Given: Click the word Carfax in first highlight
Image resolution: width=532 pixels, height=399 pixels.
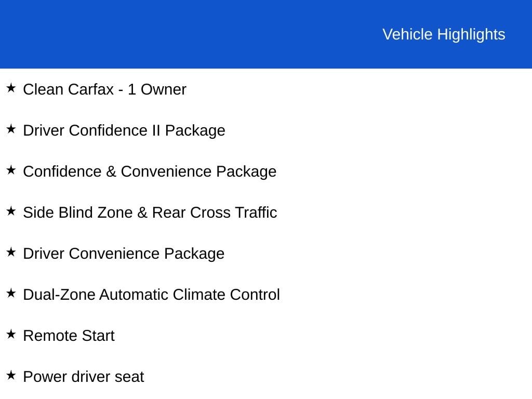Looking at the screenshot, I should pos(91,89).
